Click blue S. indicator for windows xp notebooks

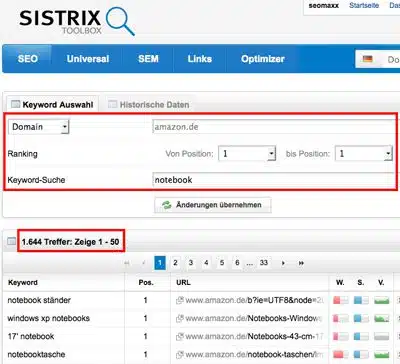tap(361, 318)
